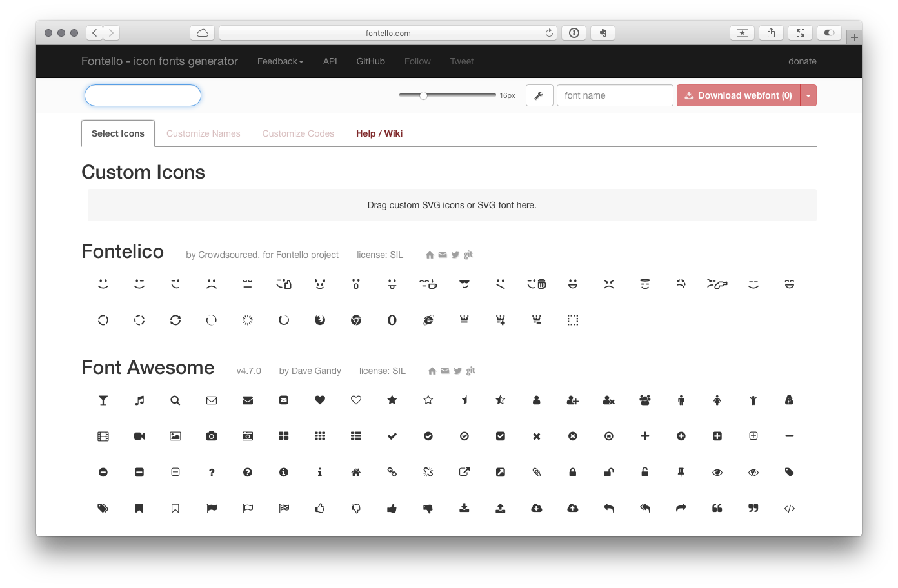Select the dotted marquee square icon
Screen dimensions: 898x588
[x=573, y=320]
